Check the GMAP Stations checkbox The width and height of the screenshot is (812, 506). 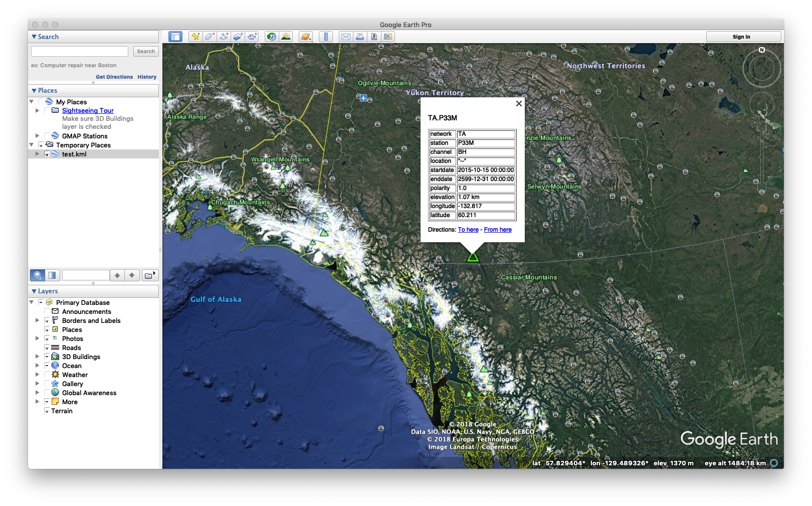pyautogui.click(x=47, y=136)
